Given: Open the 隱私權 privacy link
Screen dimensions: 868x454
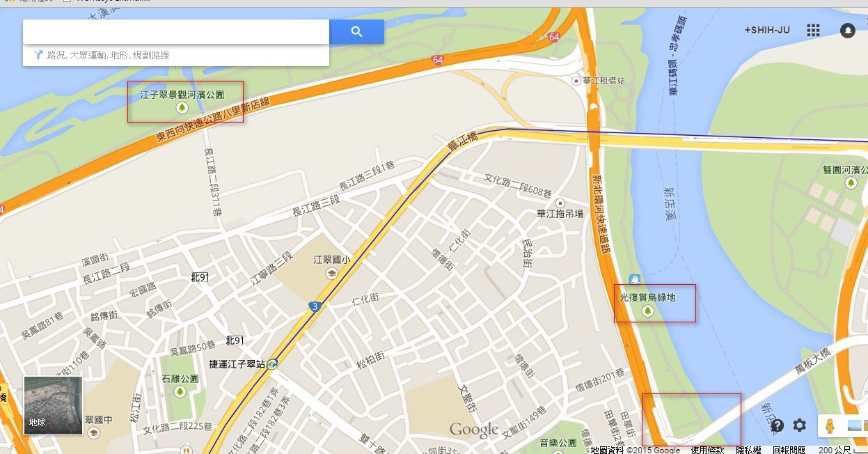Looking at the screenshot, I should pos(749,450).
